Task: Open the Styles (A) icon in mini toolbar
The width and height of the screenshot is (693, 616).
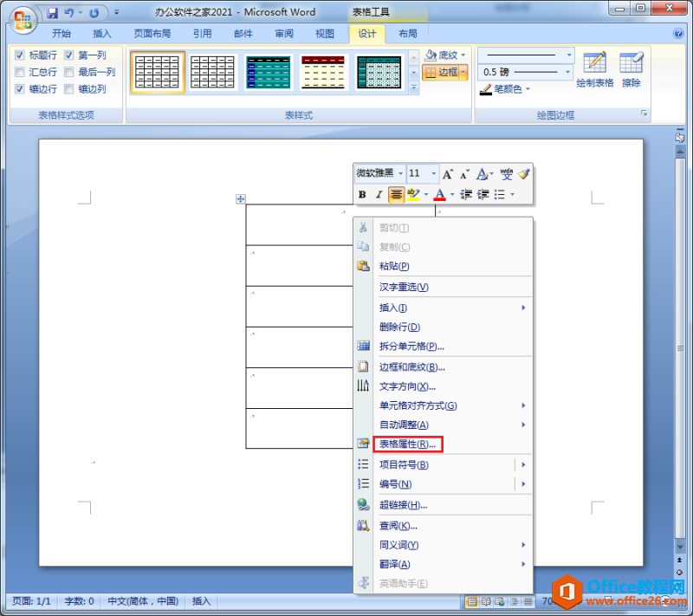Action: pos(482,174)
